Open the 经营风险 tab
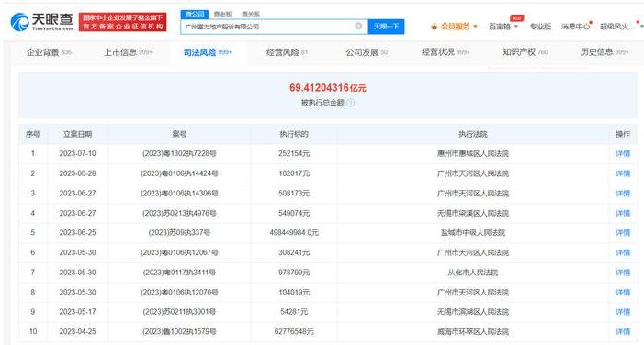The width and height of the screenshot is (644, 345). pos(287,52)
